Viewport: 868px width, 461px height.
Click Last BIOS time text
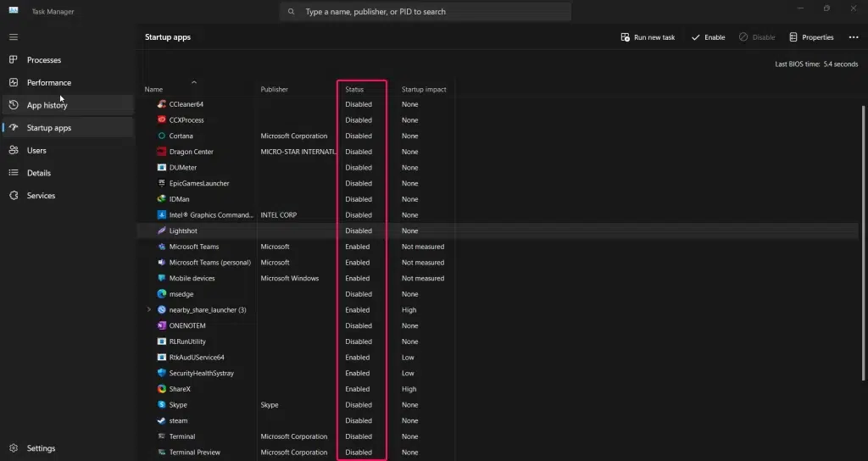(816, 64)
